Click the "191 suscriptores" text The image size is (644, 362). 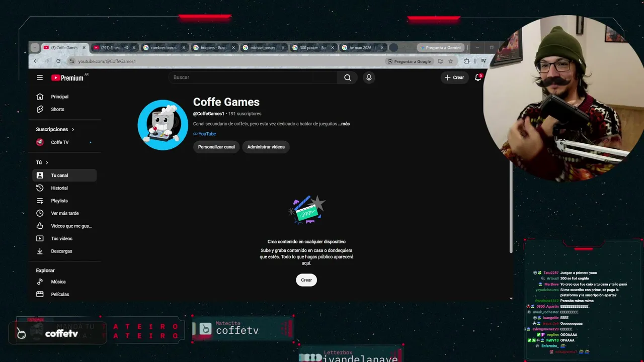pos(245,114)
